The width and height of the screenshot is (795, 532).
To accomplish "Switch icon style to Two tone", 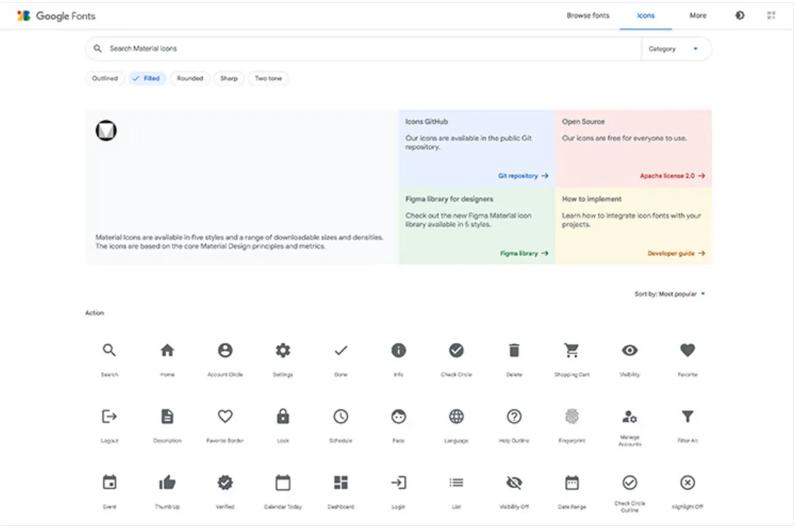I will (268, 79).
